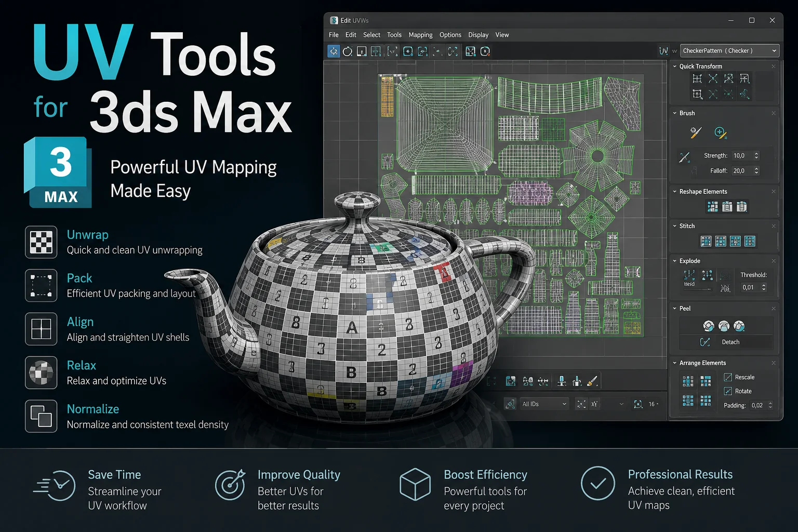The height and width of the screenshot is (532, 798).
Task: Click the Threshold value spinner arrows
Action: tap(764, 287)
